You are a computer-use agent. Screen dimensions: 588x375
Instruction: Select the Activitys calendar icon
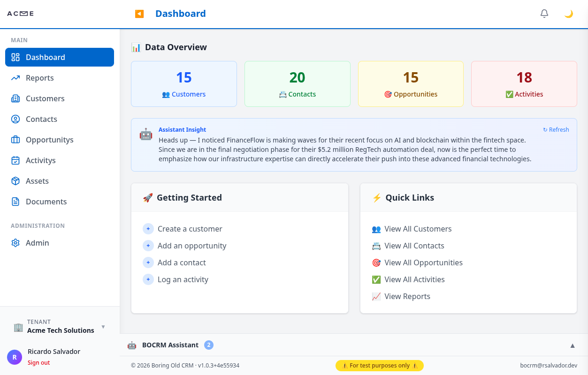(x=15, y=160)
